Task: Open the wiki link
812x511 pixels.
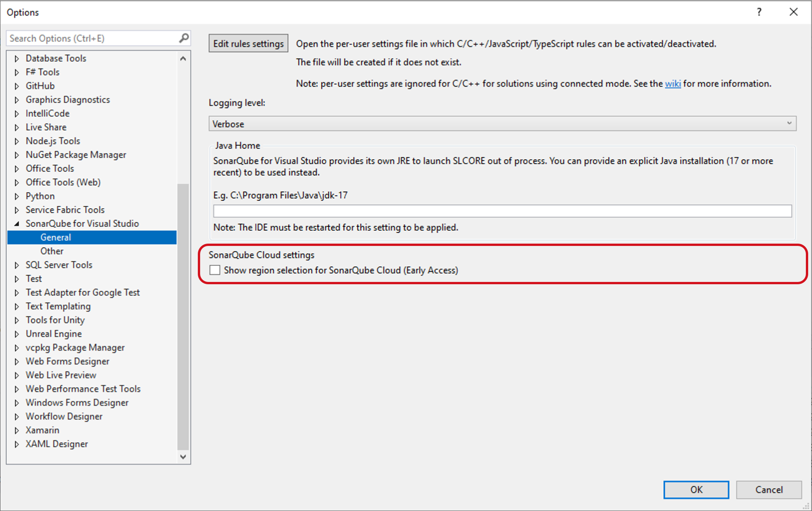Action: [x=673, y=84]
